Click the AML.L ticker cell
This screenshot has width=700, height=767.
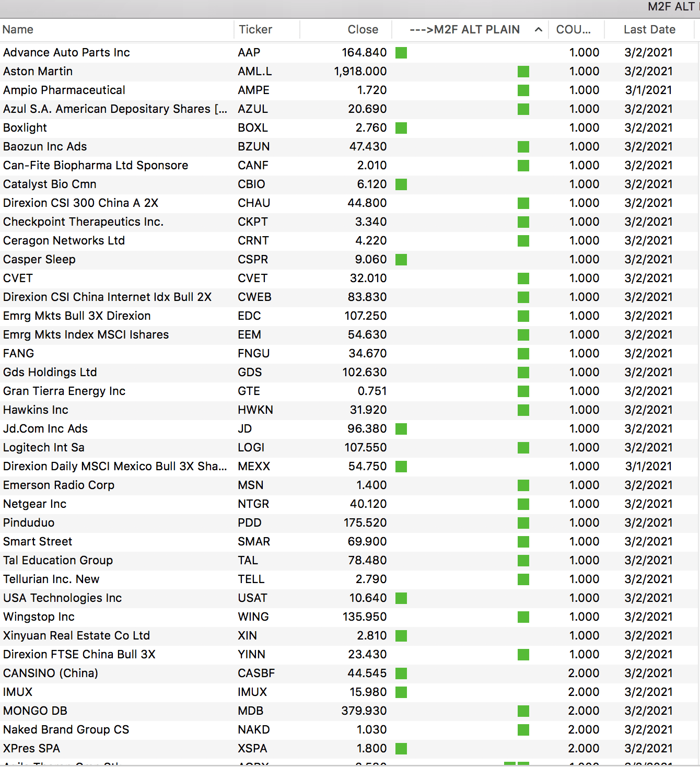(x=255, y=72)
